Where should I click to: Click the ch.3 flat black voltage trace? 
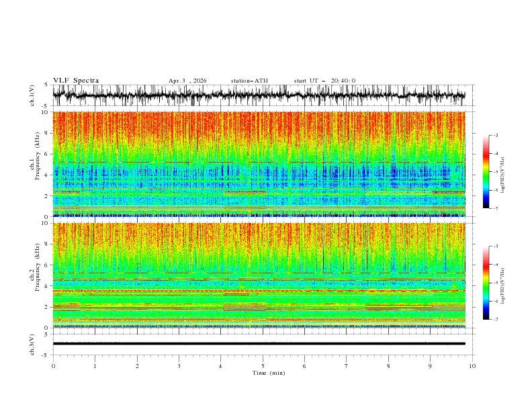pyautogui.click(x=259, y=344)
